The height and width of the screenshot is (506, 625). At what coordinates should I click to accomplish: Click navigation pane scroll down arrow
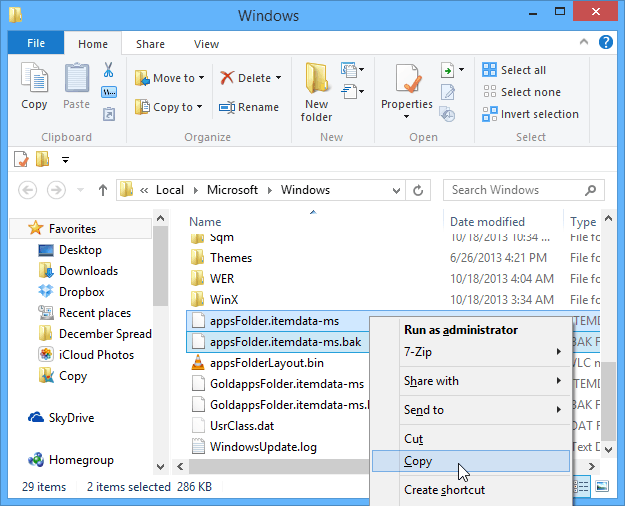(x=160, y=466)
